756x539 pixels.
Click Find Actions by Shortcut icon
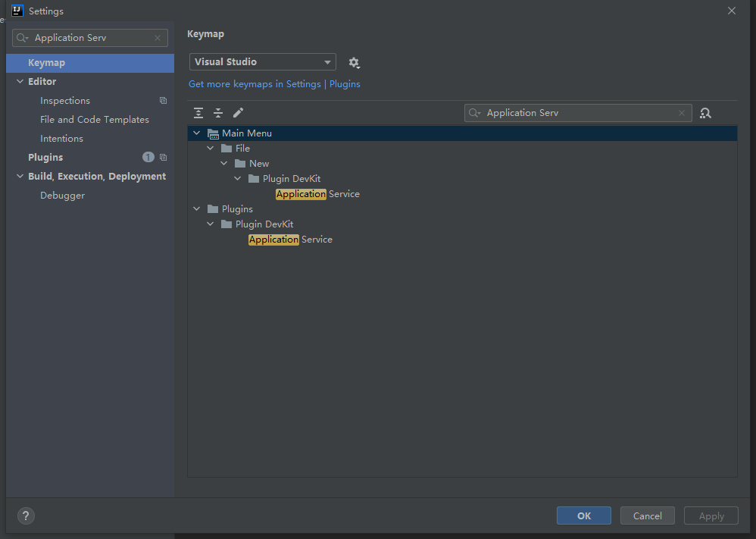705,113
